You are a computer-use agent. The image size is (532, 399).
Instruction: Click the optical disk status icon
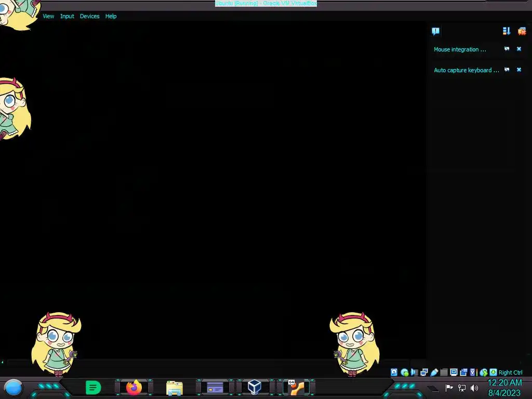coord(404,373)
